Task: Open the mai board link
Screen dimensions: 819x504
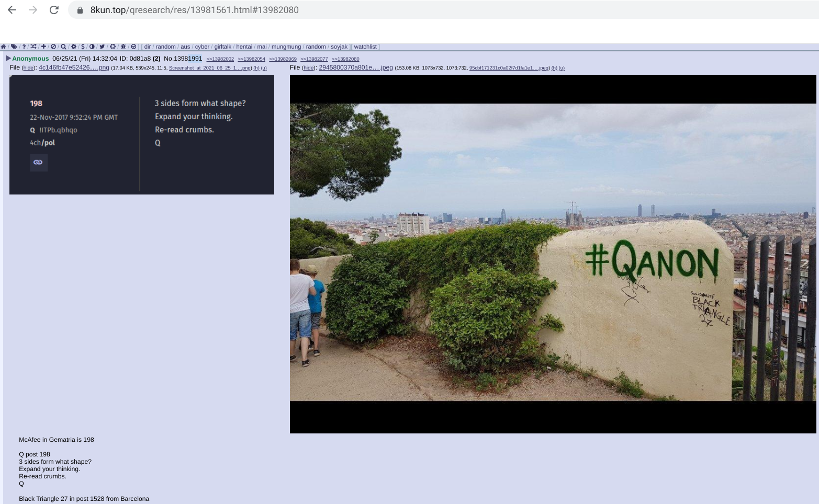Action: pos(262,47)
